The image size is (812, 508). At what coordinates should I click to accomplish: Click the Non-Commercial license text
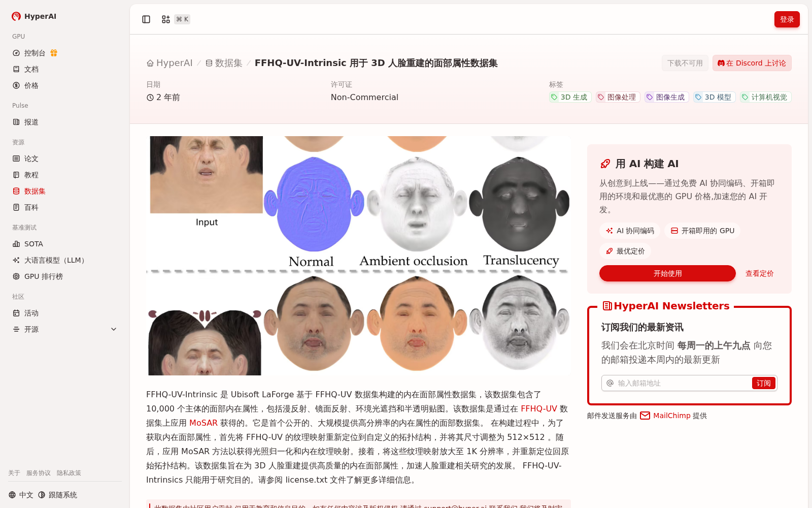(x=364, y=97)
